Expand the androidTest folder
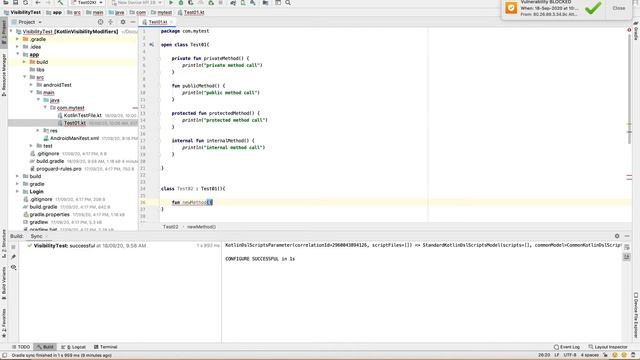The width and height of the screenshot is (640, 360). (31, 85)
